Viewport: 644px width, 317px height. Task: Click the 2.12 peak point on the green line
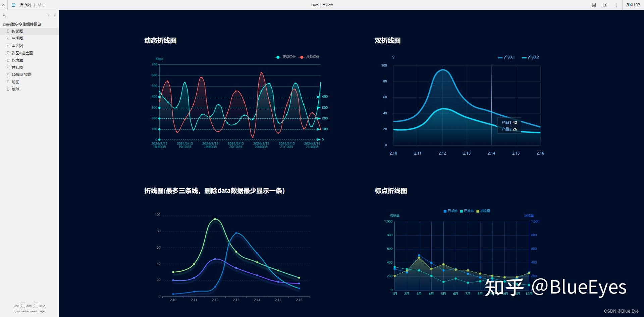pos(215,219)
